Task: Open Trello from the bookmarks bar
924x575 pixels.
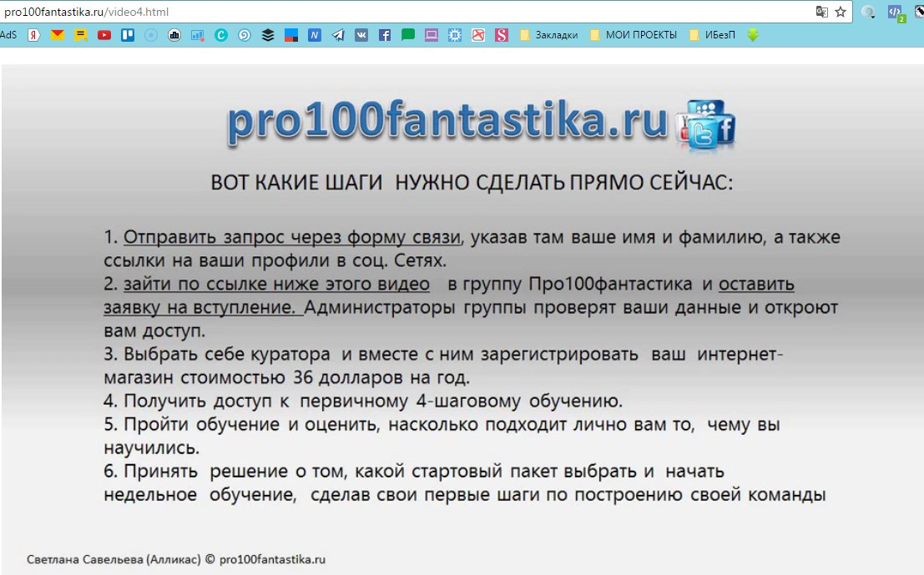Action: point(126,35)
